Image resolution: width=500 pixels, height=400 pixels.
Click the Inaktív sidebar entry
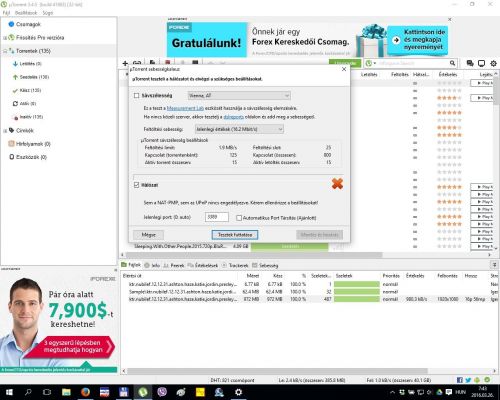31,117
